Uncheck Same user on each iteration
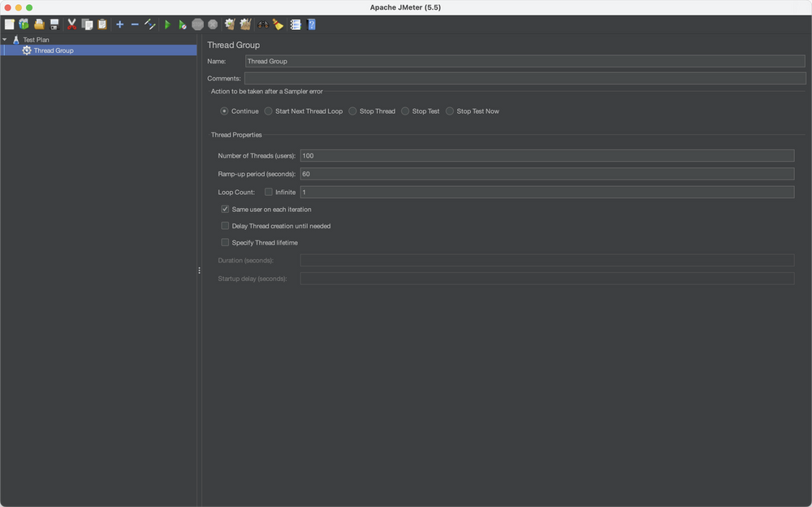 pyautogui.click(x=225, y=210)
